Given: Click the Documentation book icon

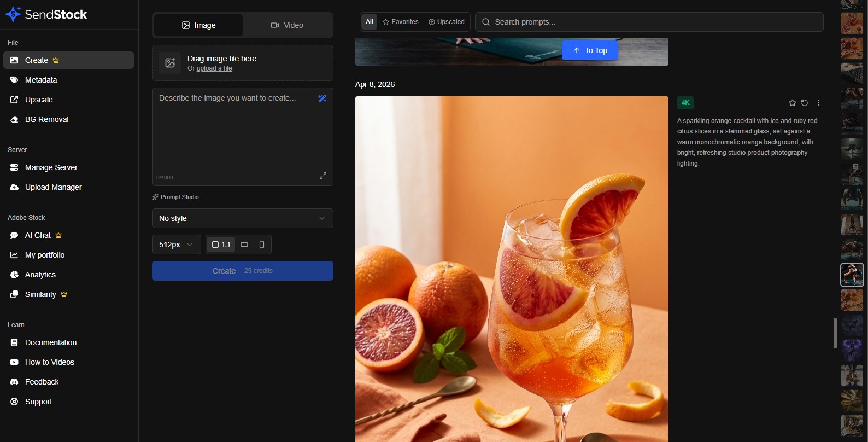Looking at the screenshot, I should 14,342.
